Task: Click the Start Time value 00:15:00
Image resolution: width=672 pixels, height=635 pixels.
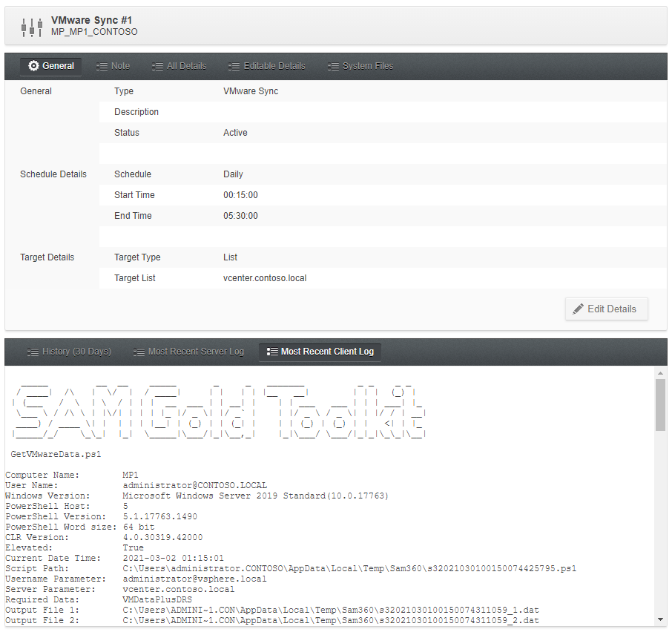Action: pyautogui.click(x=240, y=195)
